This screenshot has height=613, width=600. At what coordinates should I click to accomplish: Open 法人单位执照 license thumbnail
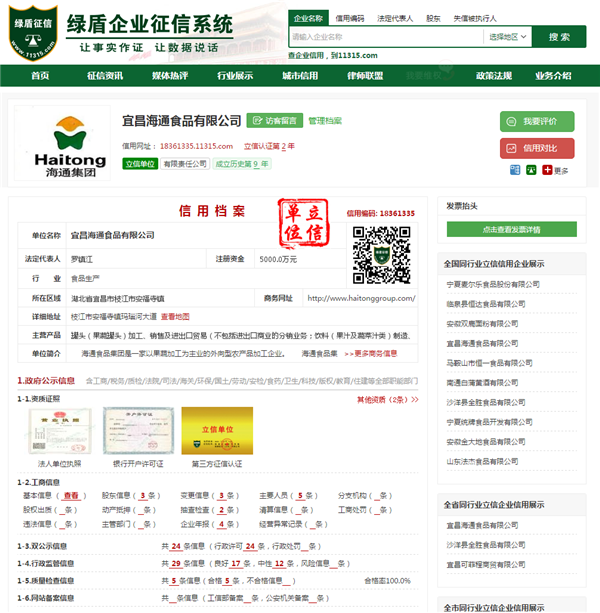59,431
